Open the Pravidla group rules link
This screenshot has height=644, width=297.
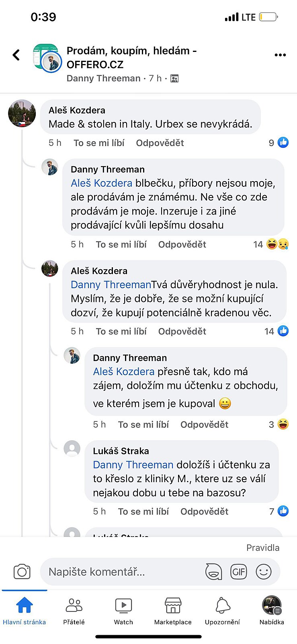click(263, 548)
